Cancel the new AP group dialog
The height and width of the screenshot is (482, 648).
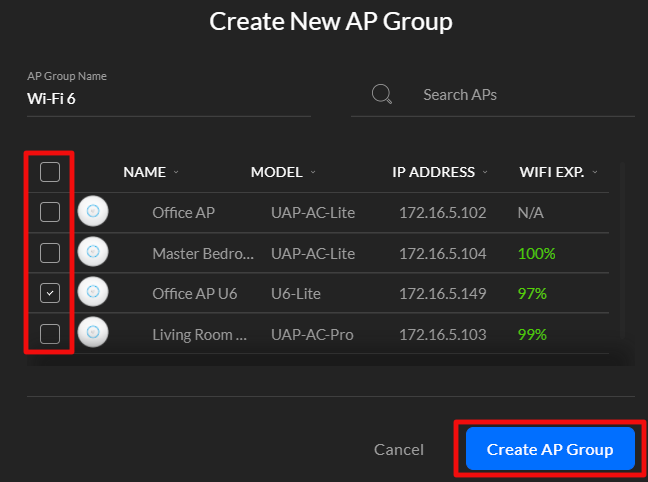tap(399, 450)
